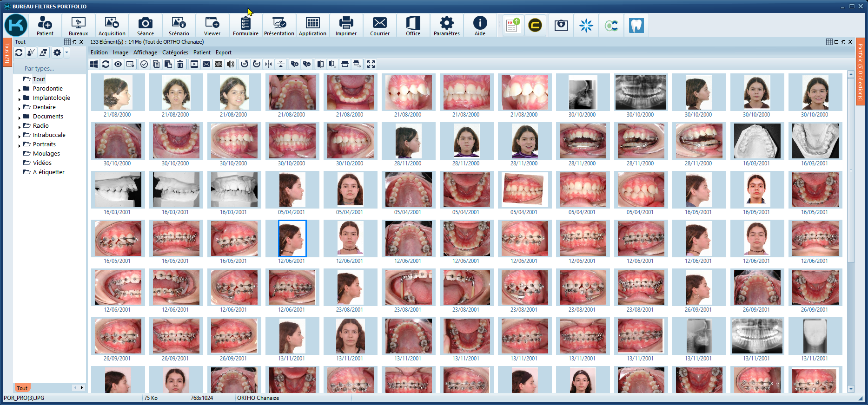Screen dimensions: 868x405
Task: Refresh the left filter panel
Action: (x=19, y=52)
